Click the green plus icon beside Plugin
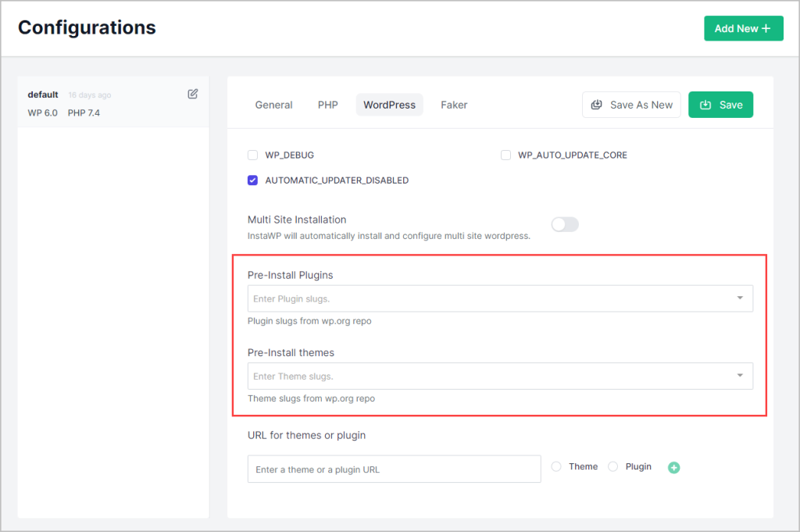Screen dimensions: 800x532 point(674,468)
